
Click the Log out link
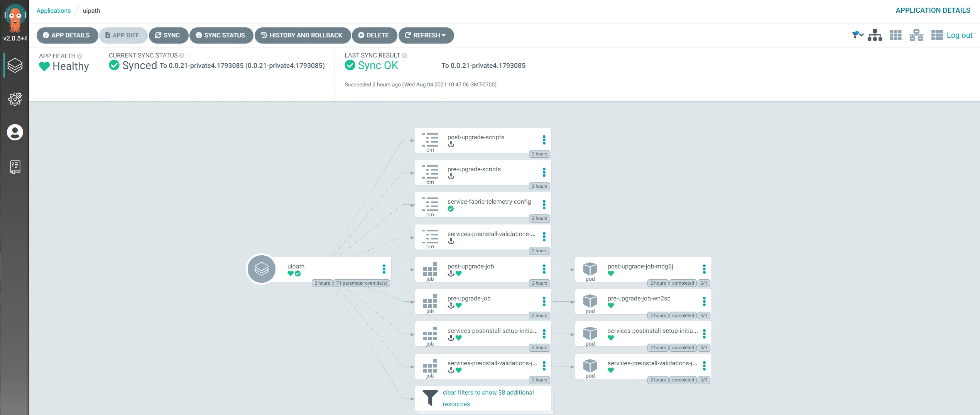point(960,35)
